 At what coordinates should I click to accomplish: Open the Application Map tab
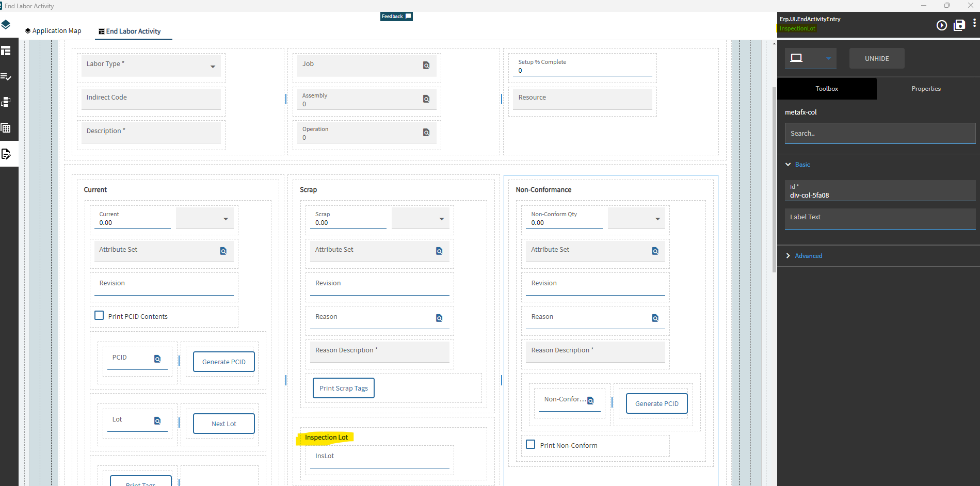point(53,31)
